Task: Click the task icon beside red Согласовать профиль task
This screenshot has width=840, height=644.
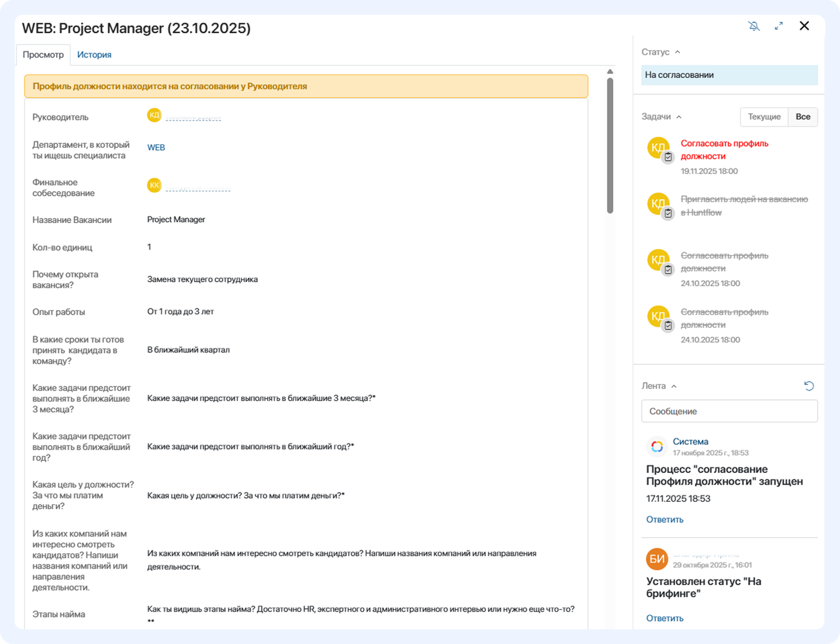Action: click(x=668, y=157)
